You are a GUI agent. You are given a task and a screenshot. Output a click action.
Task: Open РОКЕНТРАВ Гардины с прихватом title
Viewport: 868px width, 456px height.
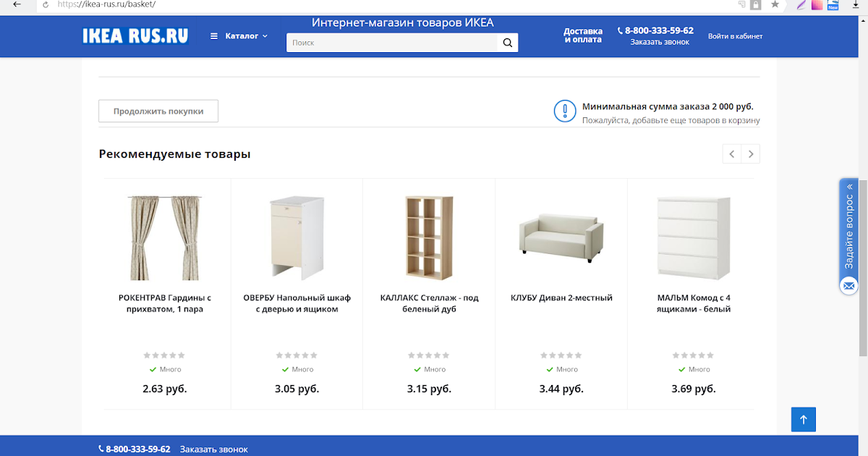[164, 303]
